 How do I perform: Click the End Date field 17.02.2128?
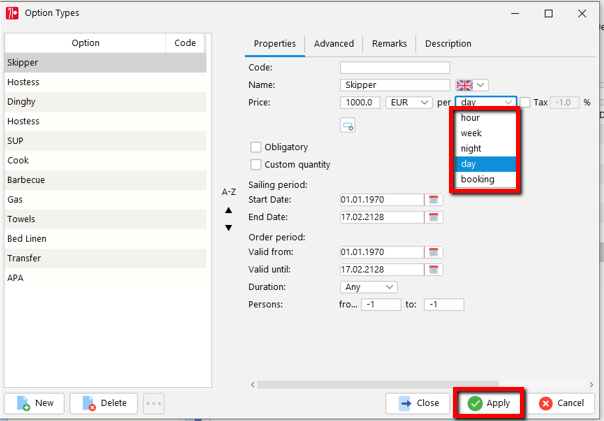pos(382,217)
